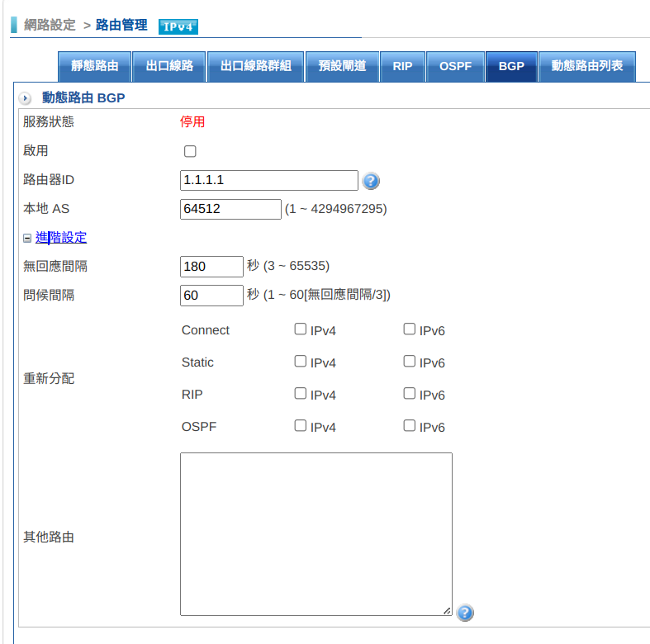Click into the 路由器ID input field
This screenshot has height=644, width=650.
point(268,180)
